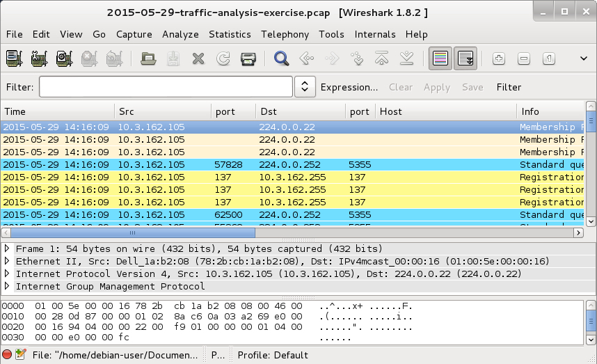Open the Statistics menu
597x364 pixels.
[230, 34]
